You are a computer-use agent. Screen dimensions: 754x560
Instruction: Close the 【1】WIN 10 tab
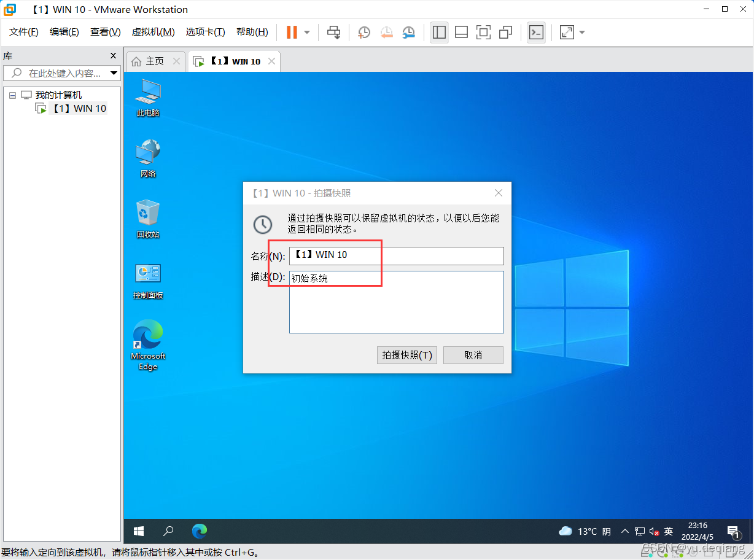pos(271,61)
